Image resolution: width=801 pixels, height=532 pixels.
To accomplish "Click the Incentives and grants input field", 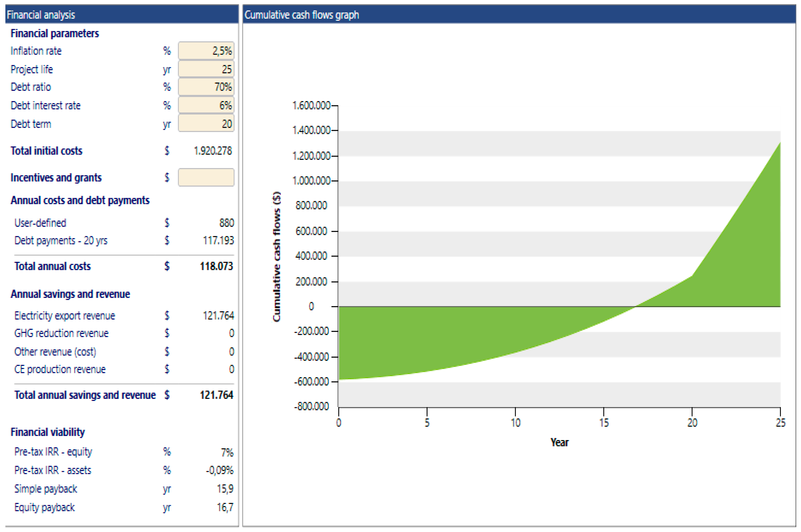I will pos(206,177).
